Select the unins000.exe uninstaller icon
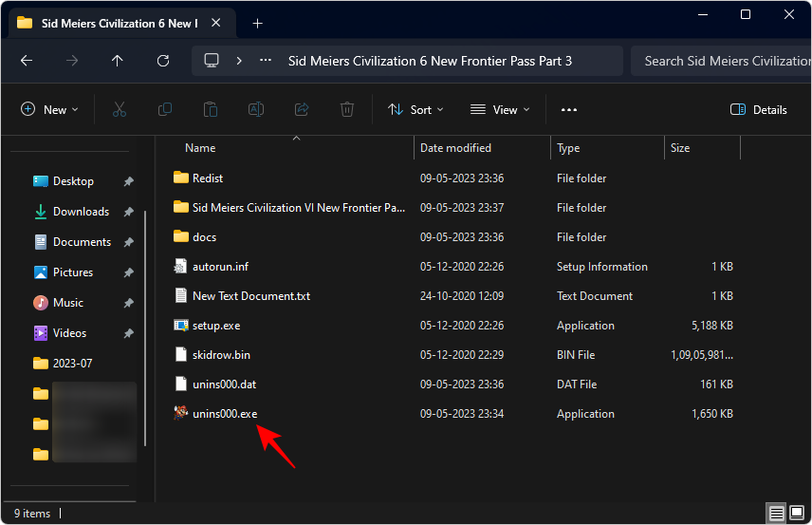The height and width of the screenshot is (525, 812). pos(181,413)
